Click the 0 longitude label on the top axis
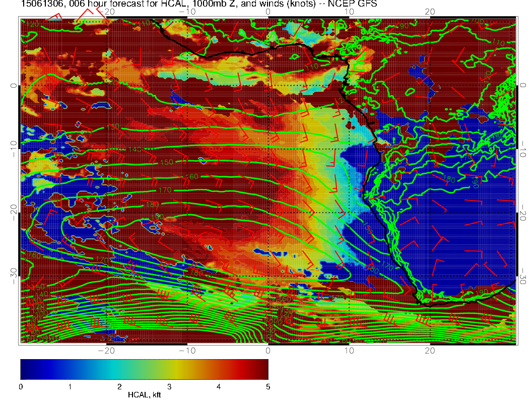532x411 pixels. pyautogui.click(x=268, y=12)
